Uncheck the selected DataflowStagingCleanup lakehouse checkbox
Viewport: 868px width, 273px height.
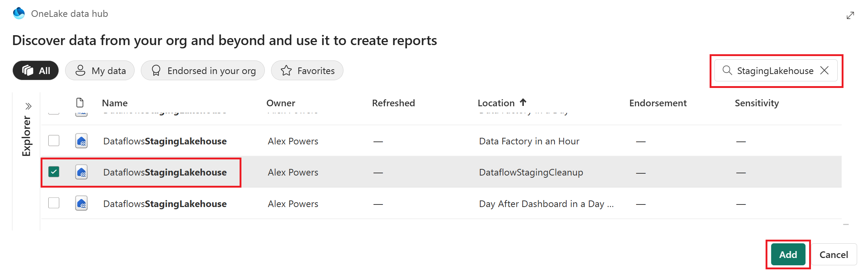54,172
